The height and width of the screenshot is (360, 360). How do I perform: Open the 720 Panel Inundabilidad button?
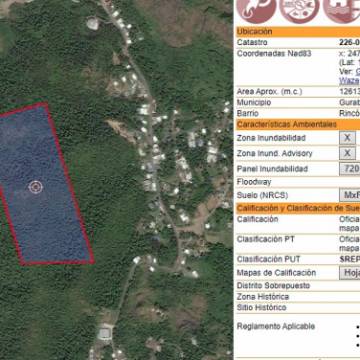[350, 169]
